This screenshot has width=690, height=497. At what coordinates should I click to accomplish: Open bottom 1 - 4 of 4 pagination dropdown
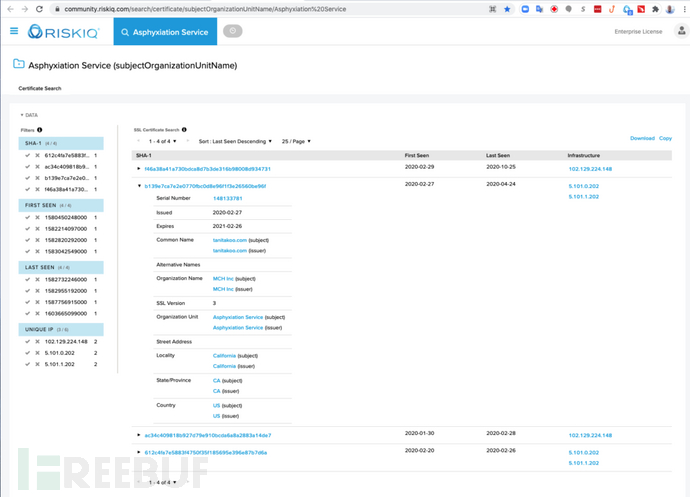(162, 482)
